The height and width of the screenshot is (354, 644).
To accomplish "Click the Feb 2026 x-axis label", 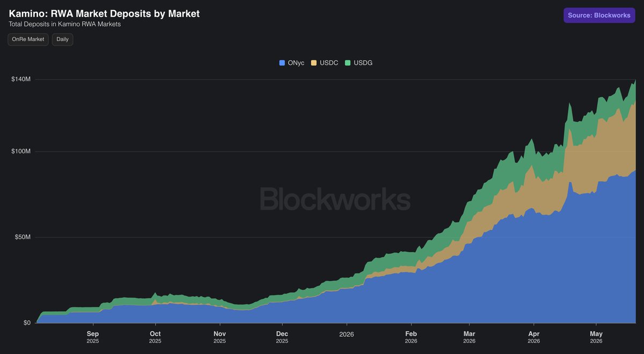I will click(411, 337).
